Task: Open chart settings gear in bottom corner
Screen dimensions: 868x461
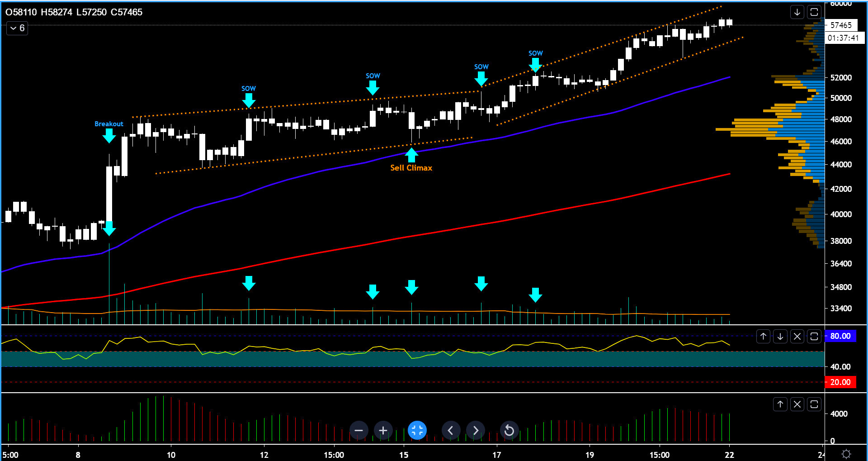Action: (x=846, y=454)
